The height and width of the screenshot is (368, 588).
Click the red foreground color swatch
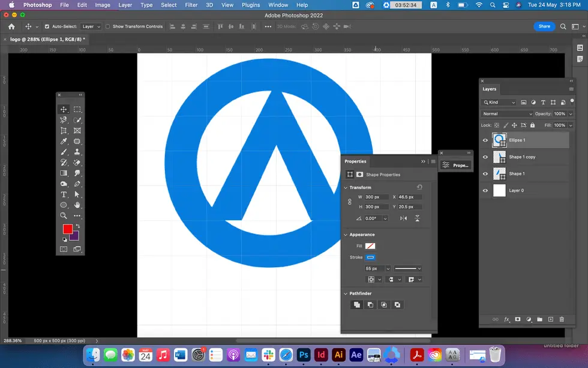point(68,229)
